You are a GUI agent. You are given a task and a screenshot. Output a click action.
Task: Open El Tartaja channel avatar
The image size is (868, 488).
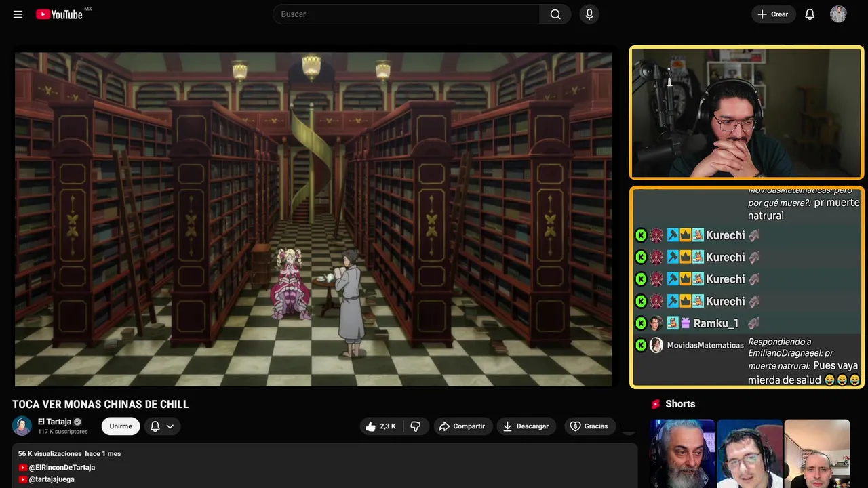pos(22,426)
